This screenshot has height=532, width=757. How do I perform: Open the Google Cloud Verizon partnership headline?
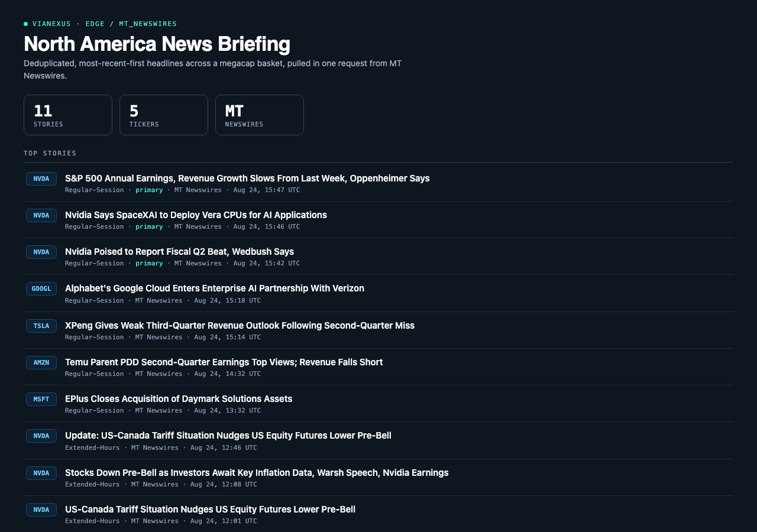[x=215, y=288]
